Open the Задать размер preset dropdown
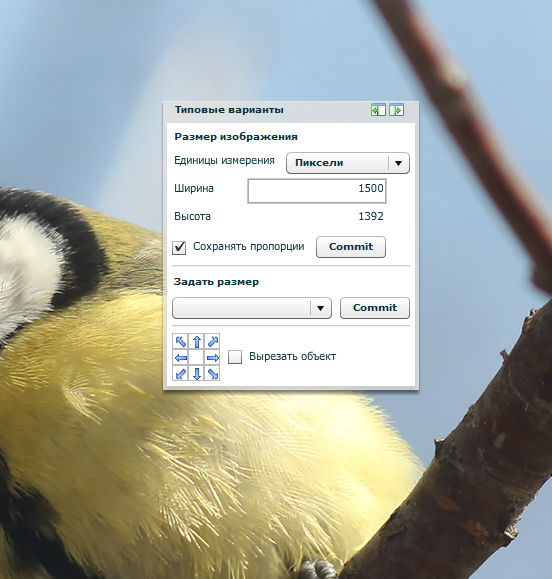 pos(252,308)
